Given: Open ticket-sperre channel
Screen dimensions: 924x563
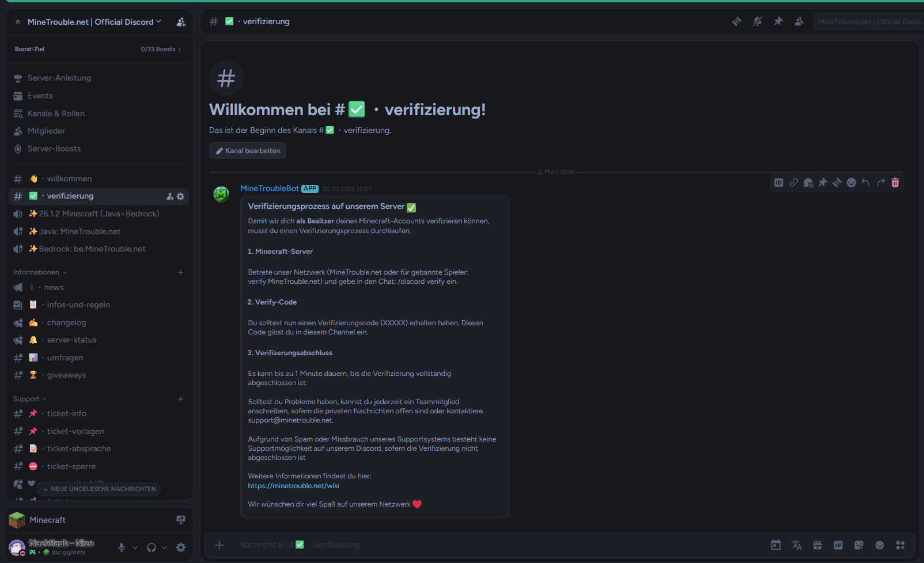Looking at the screenshot, I should [98, 466].
